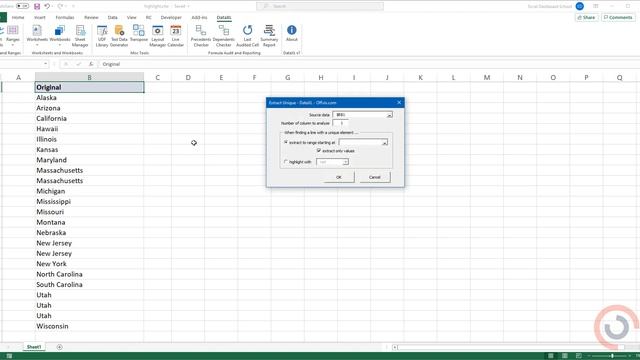Select the cell containing Hawaii
640x360 pixels.
(89, 129)
